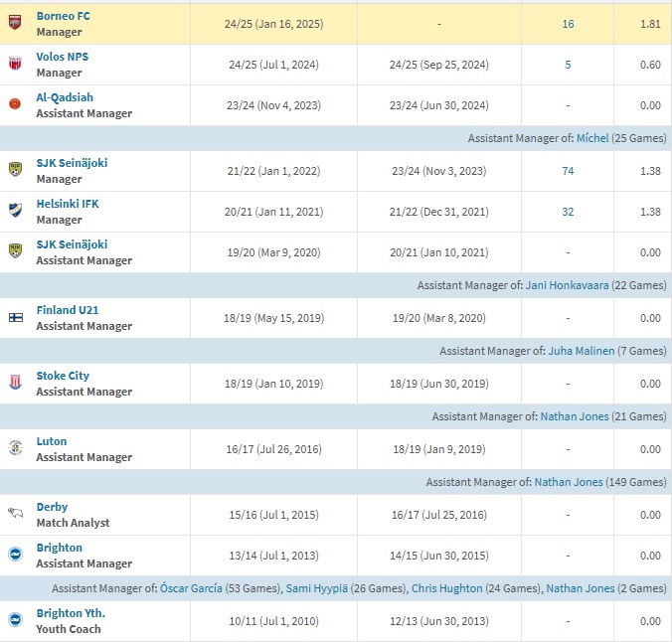Viewport: 672px width, 642px height.
Task: Click the Stoke City club crest
Action: point(15,384)
